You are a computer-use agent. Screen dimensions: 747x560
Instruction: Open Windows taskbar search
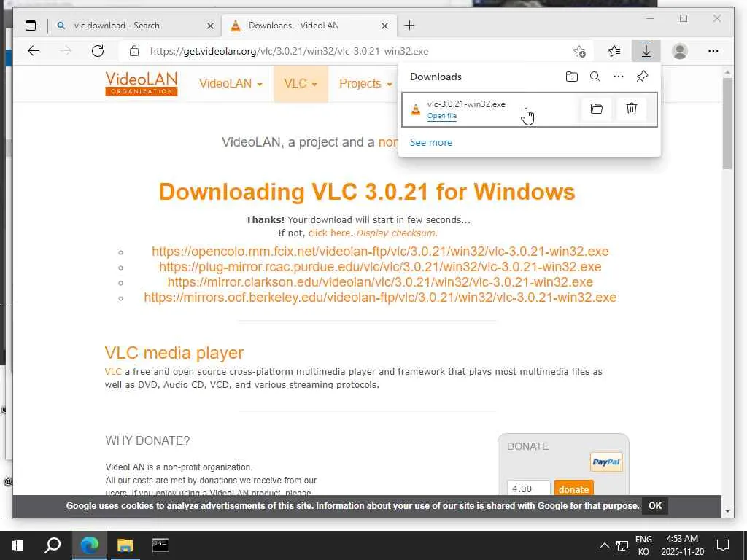[53, 545]
